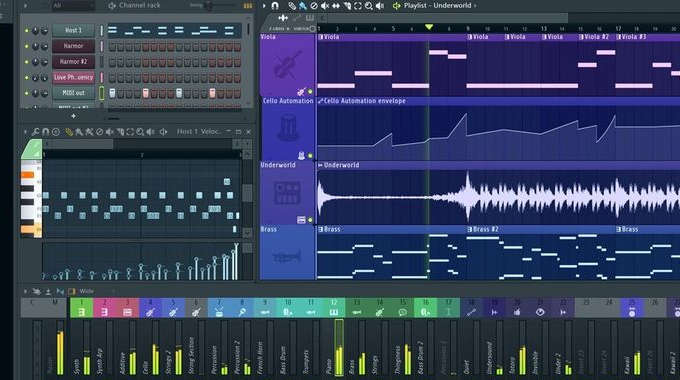The width and height of the screenshot is (680, 380).
Task: Select the Underworld audio clip title
Action: click(341, 165)
